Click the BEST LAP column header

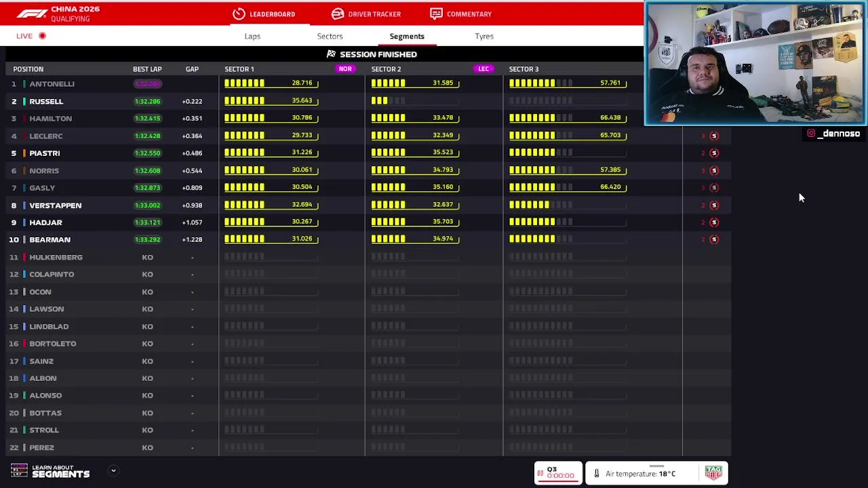147,69
